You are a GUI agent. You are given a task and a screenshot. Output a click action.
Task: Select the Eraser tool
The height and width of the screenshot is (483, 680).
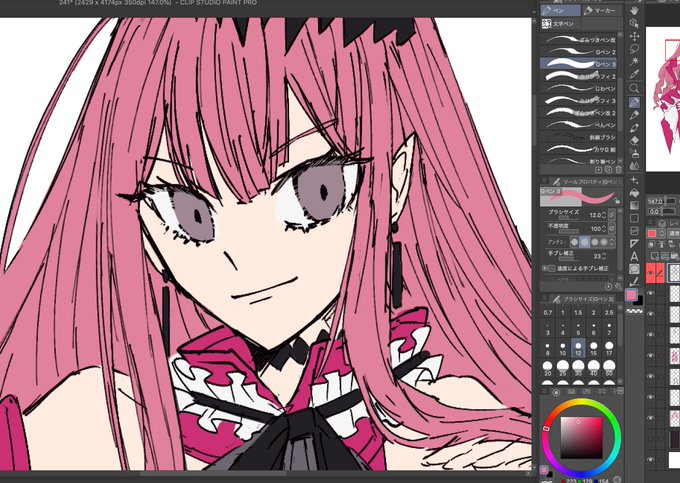634,140
